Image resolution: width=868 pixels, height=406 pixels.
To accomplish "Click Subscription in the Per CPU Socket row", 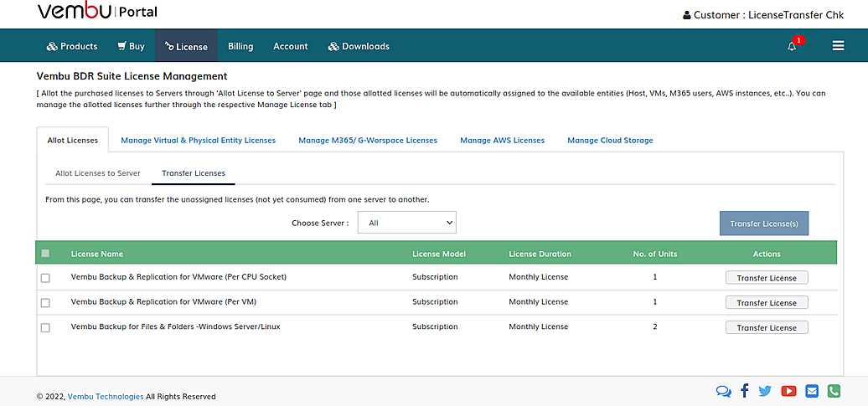I will 435,277.
